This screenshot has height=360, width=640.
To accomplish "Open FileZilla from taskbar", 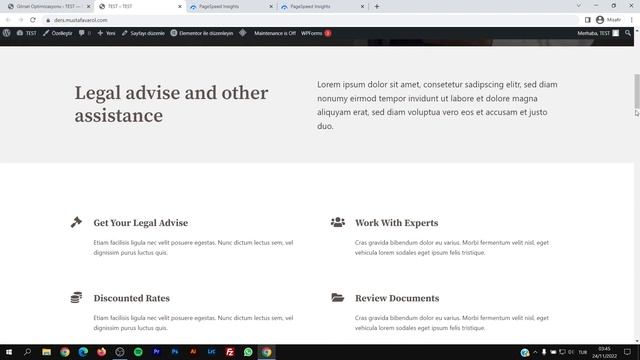I will [230, 352].
